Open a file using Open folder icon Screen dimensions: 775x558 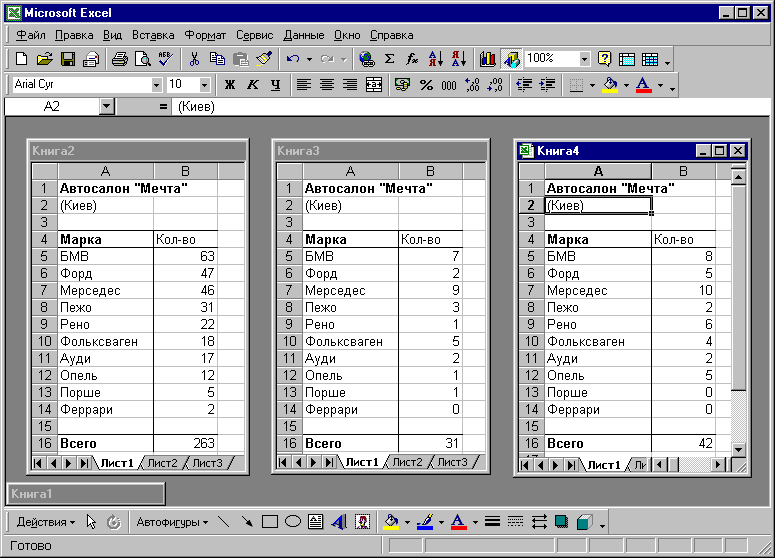point(44,59)
